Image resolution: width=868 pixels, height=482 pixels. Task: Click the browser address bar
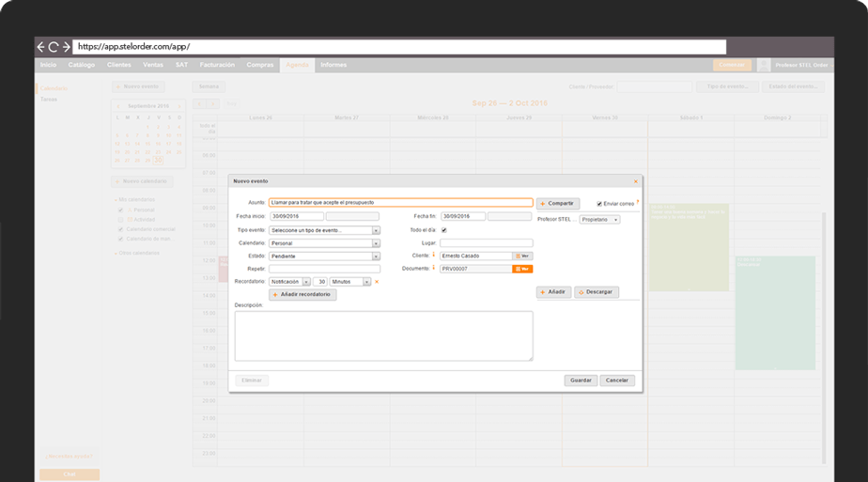point(399,47)
